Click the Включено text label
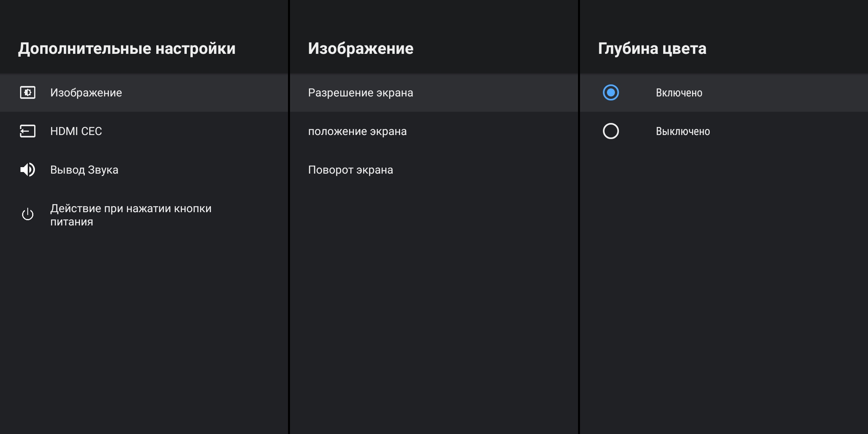This screenshot has width=868, height=434. coord(679,92)
